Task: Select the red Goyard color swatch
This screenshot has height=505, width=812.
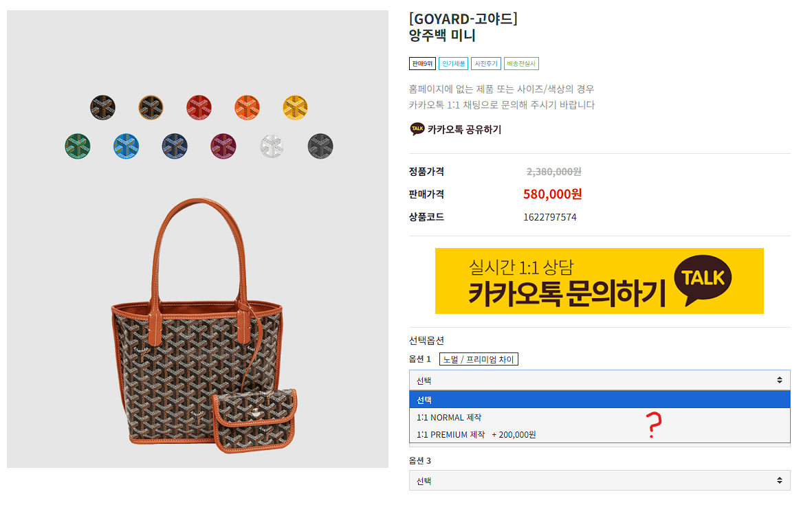Action: coord(199,108)
